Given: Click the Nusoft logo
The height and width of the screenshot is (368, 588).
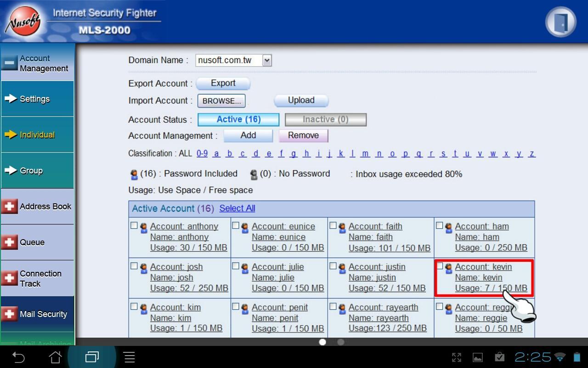Looking at the screenshot, I should pos(22,22).
